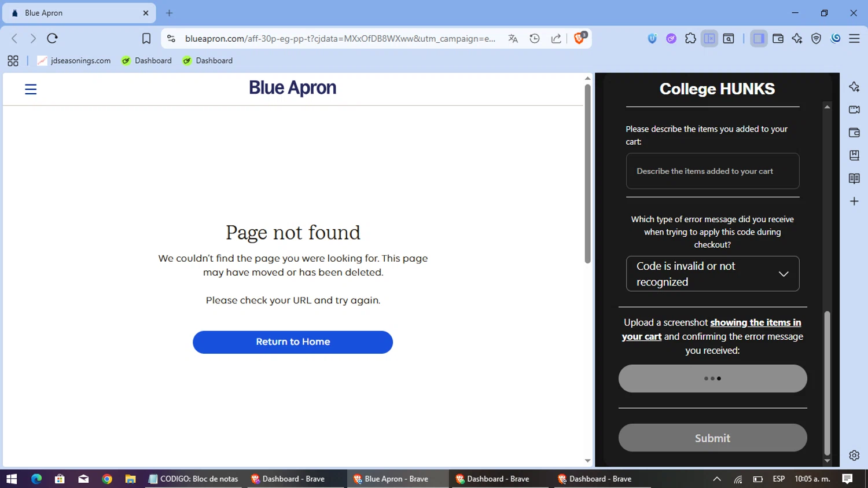Screen dimensions: 868x488
Task: Open Brave Shields lion icon
Action: click(x=579, y=38)
